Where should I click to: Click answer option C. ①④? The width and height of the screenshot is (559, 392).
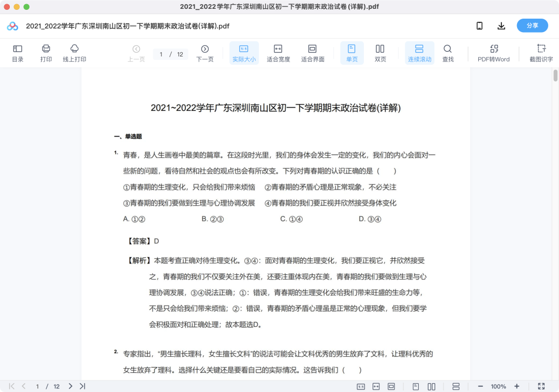(291, 219)
